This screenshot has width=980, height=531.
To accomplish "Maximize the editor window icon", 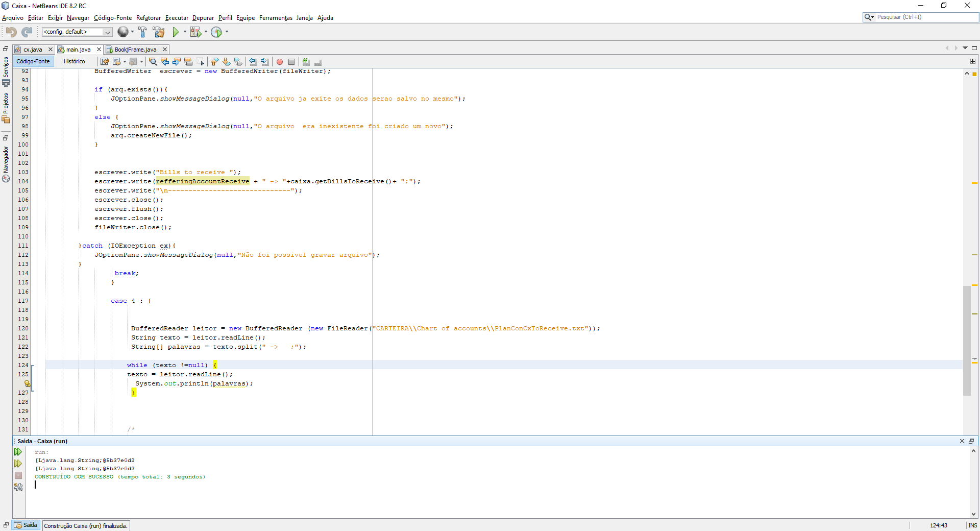I will click(974, 48).
